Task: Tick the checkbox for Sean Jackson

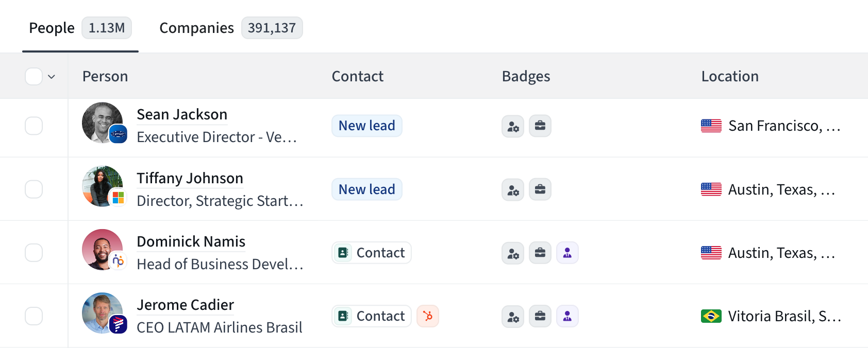Action: coord(34,126)
